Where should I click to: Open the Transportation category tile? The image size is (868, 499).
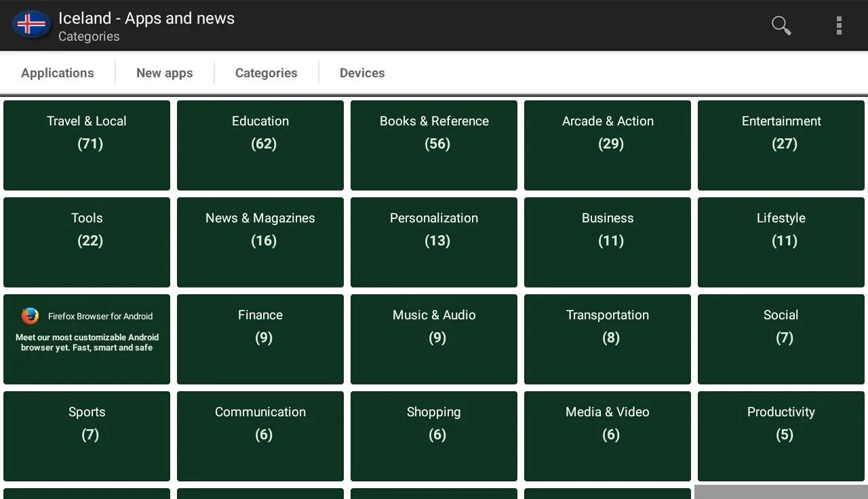click(608, 339)
